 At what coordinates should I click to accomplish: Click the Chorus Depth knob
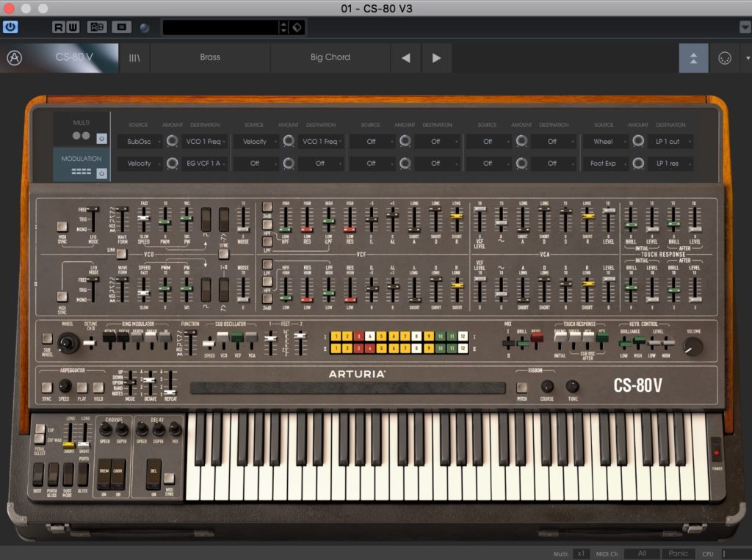pyautogui.click(x=122, y=429)
